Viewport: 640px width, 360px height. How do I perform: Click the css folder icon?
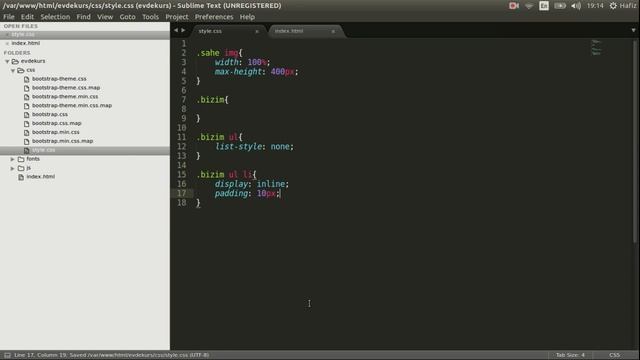(x=21, y=70)
